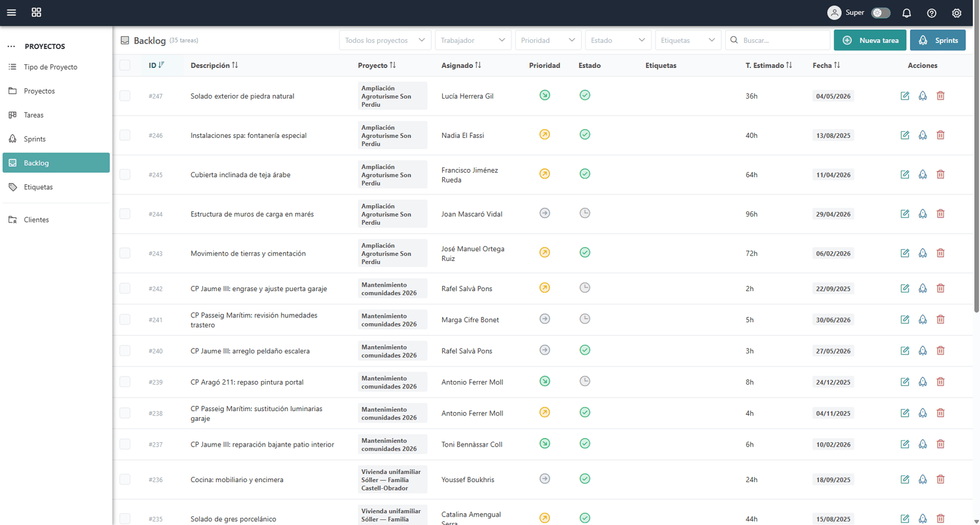The image size is (980, 525).
Task: Open Sprints in sidebar
Action: (x=56, y=138)
